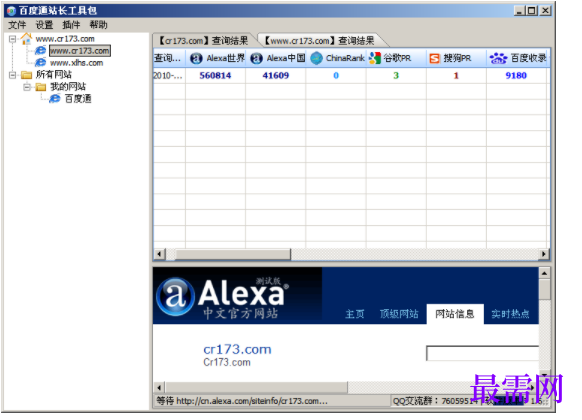The image size is (582, 420).
Task: Click the app icon in the title bar
Action: click(x=12, y=11)
